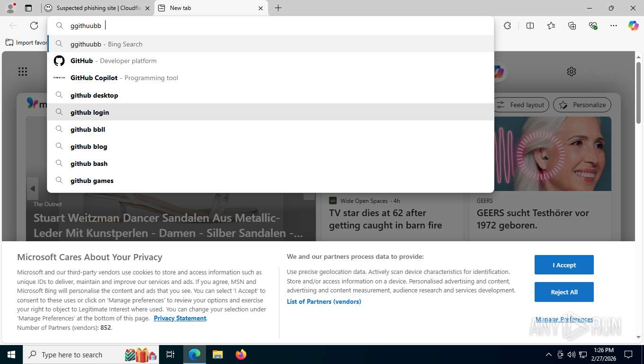Open the Settings and more ellipsis
The height and width of the screenshot is (364, 644).
pos(614,26)
